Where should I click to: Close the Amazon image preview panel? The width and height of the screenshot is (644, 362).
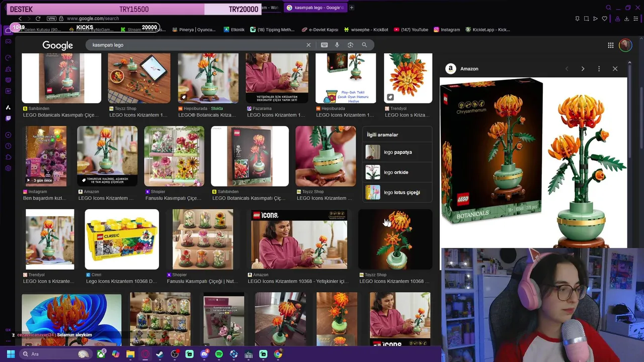click(x=615, y=69)
